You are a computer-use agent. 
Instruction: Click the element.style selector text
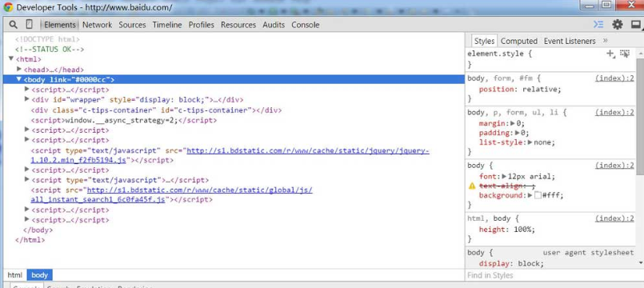(495, 54)
